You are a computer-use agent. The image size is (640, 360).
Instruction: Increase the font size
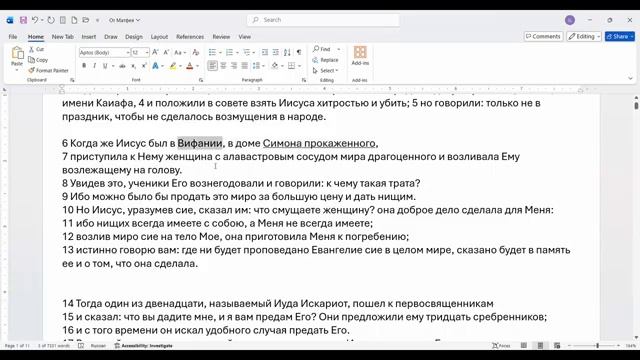coord(155,52)
